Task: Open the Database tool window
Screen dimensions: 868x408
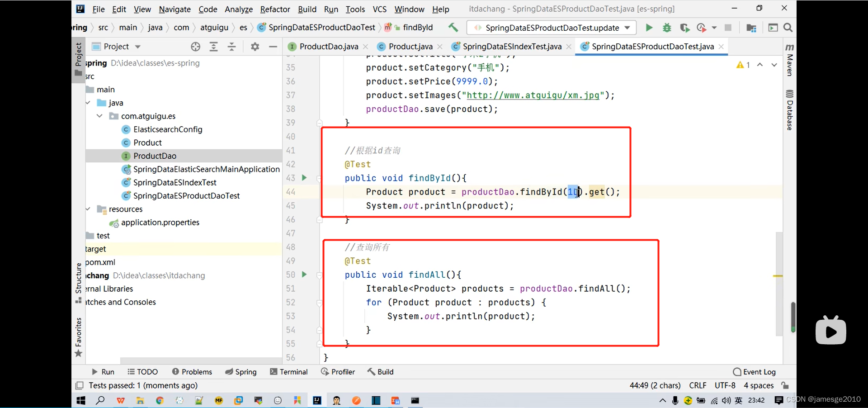Action: pos(789,110)
